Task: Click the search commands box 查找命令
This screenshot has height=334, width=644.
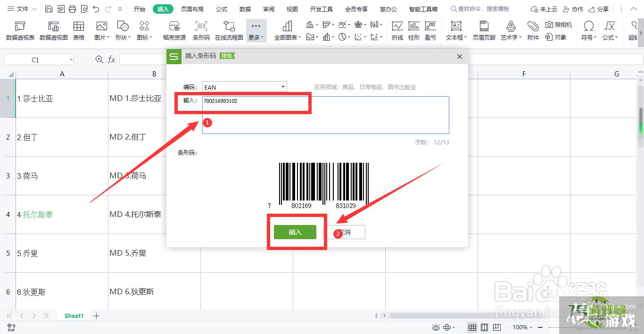Action: pyautogui.click(x=480, y=9)
